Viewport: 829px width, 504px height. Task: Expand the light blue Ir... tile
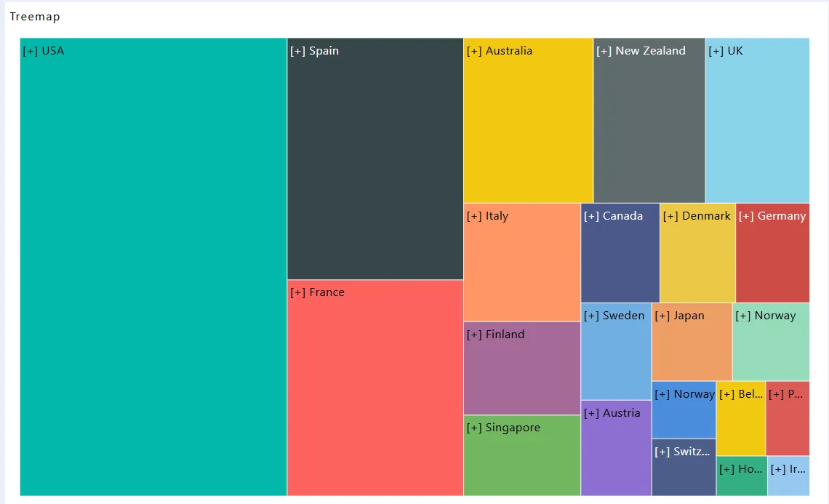[x=788, y=476]
